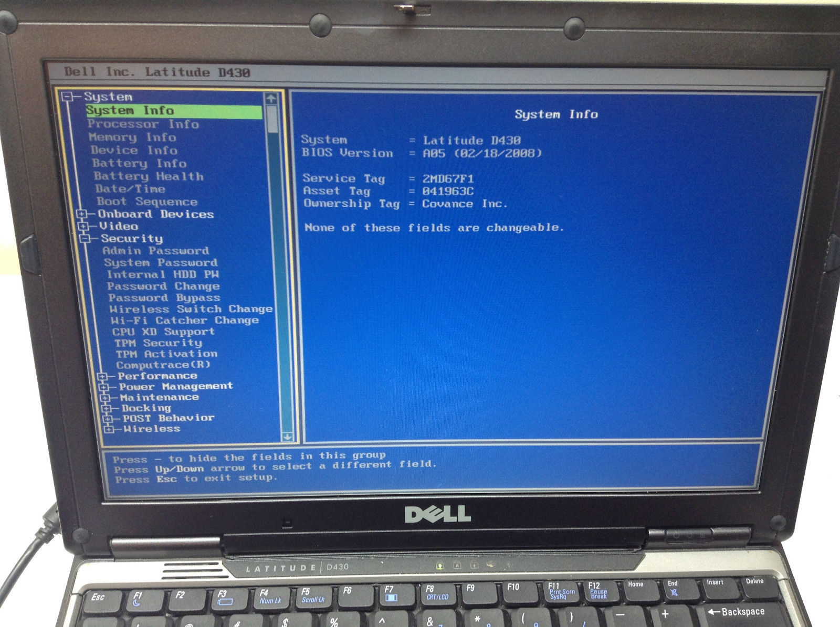Click the tree scrollbar down arrow

(x=287, y=437)
